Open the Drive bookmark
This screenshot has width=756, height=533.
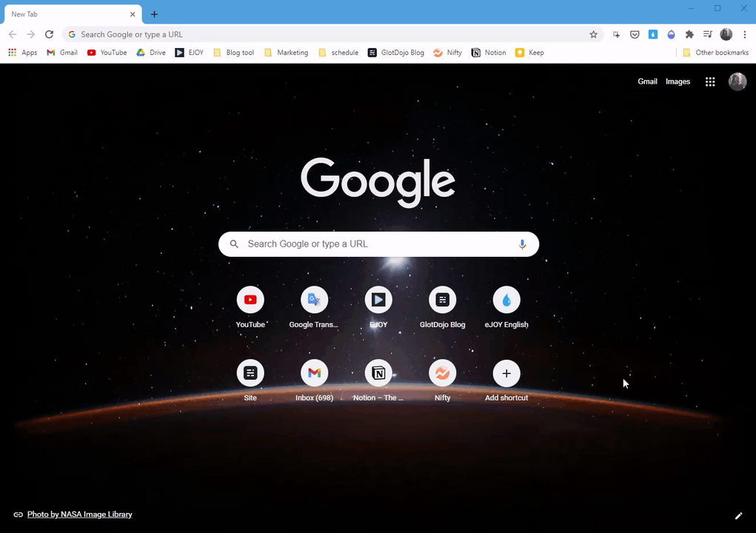tap(151, 53)
